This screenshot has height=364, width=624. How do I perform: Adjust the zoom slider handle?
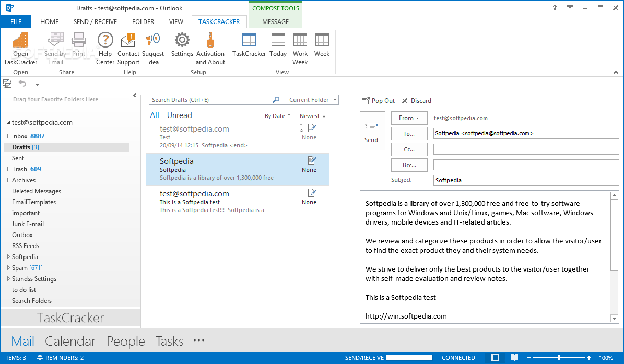click(559, 358)
